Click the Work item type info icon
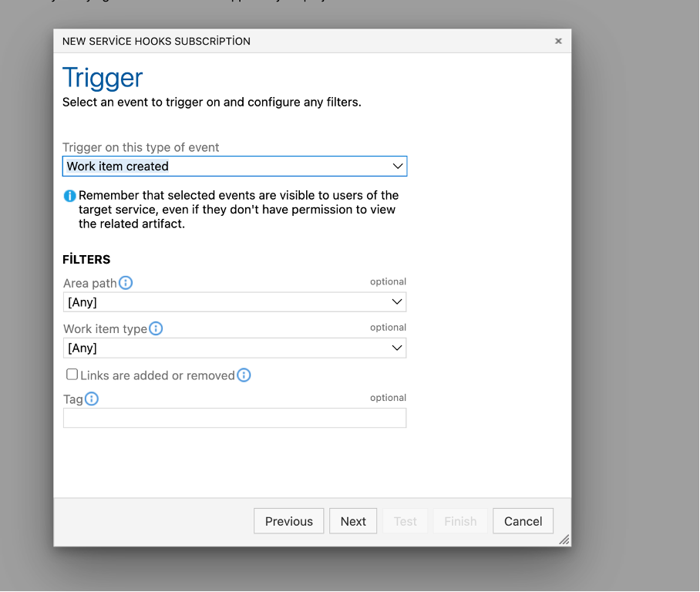The image size is (700, 592). coord(156,328)
